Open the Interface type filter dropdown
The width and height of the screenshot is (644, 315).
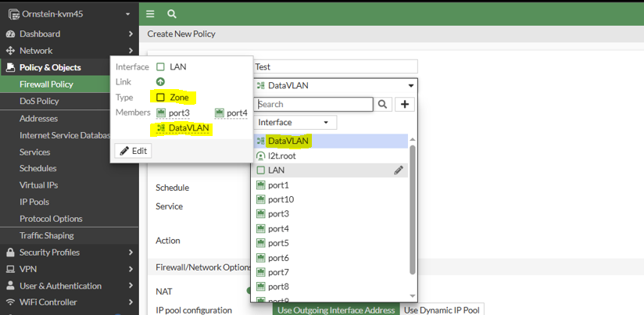tap(295, 123)
